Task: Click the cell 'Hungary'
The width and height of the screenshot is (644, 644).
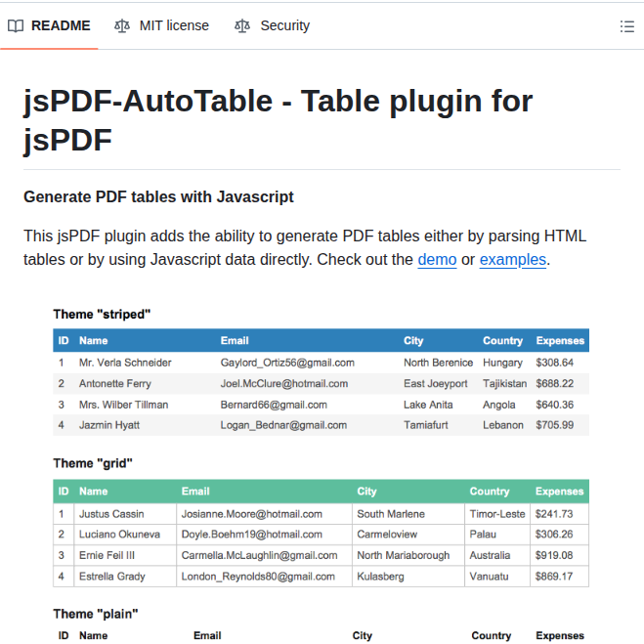Action: pyautogui.click(x=502, y=363)
